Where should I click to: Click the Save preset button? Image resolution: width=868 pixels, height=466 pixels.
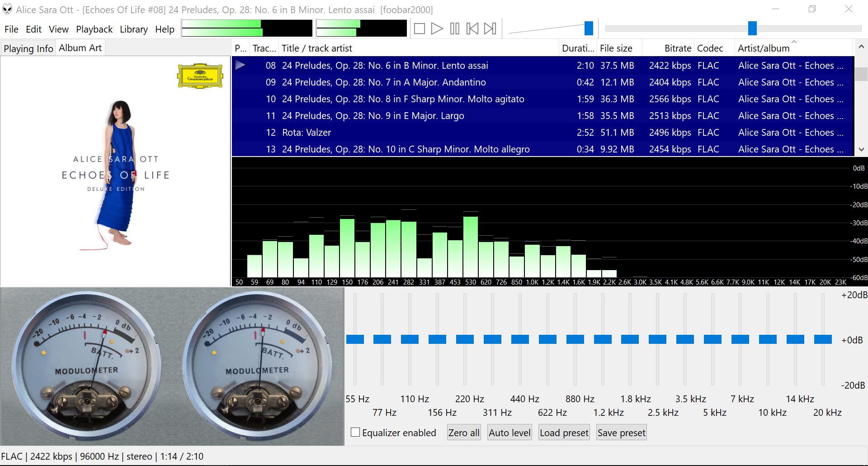pos(622,433)
